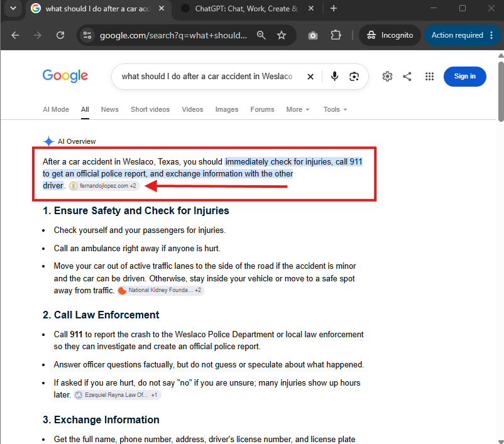Close the ChatGPT tab
Viewport: 504px width, 444px height.
(x=311, y=9)
